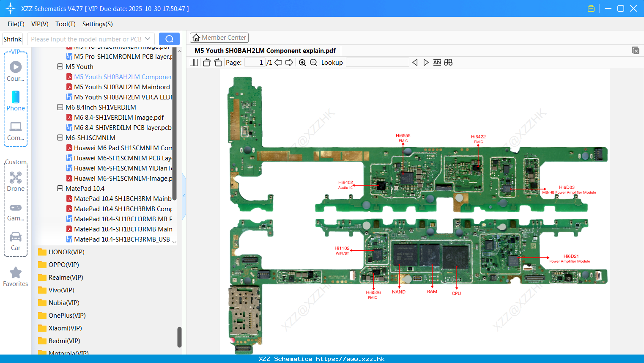
Task: Open VIP(V) menu
Action: [x=40, y=24]
